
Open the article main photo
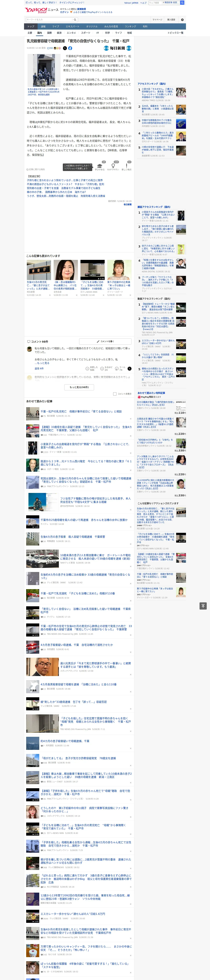coord(44,71)
